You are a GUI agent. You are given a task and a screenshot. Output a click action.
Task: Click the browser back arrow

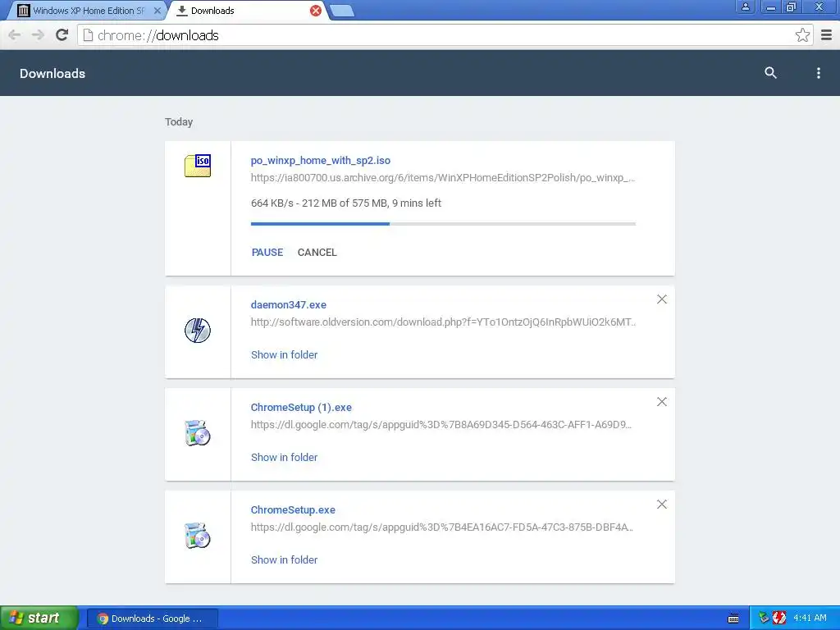click(15, 35)
